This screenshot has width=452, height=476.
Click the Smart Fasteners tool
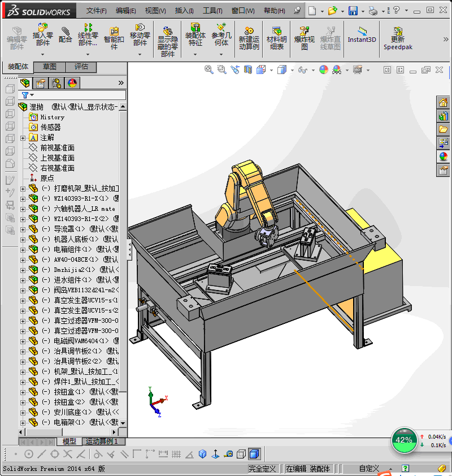click(114, 38)
